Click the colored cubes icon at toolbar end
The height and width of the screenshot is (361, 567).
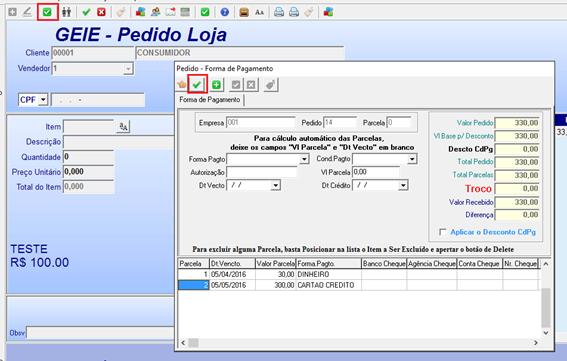point(328,12)
